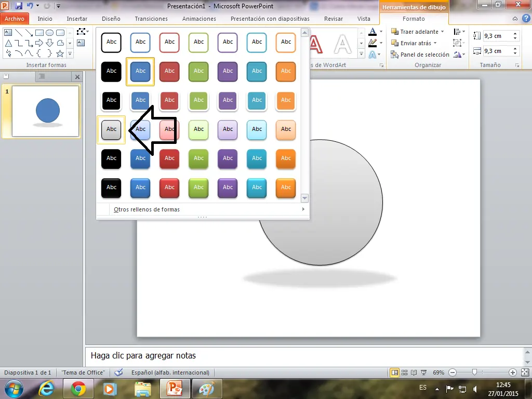Click Traer adelante button

[x=417, y=32]
